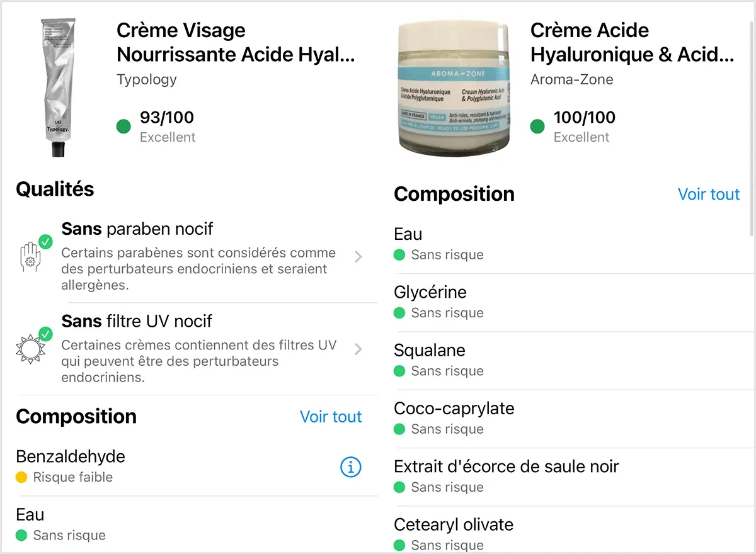This screenshot has width=756, height=554.
Task: Click the green score dot near 93/100
Action: (123, 126)
